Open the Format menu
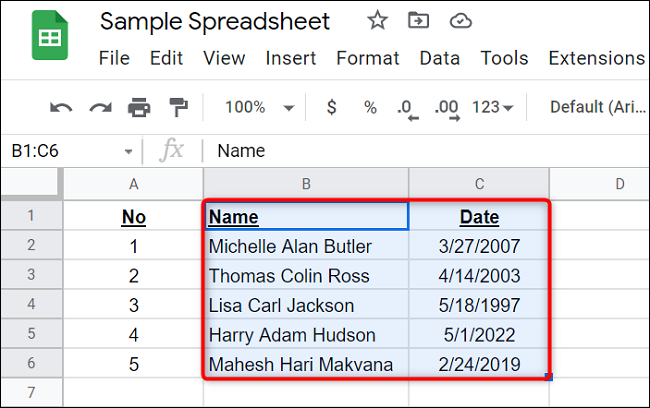Image resolution: width=650 pixels, height=408 pixels. click(x=367, y=58)
